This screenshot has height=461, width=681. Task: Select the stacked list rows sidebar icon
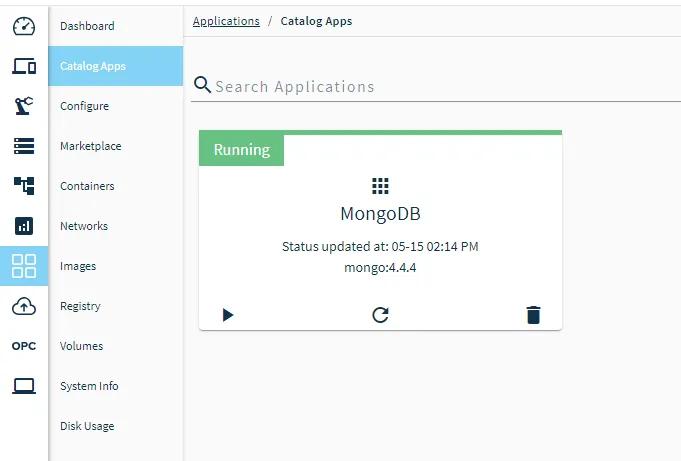[x=24, y=146]
